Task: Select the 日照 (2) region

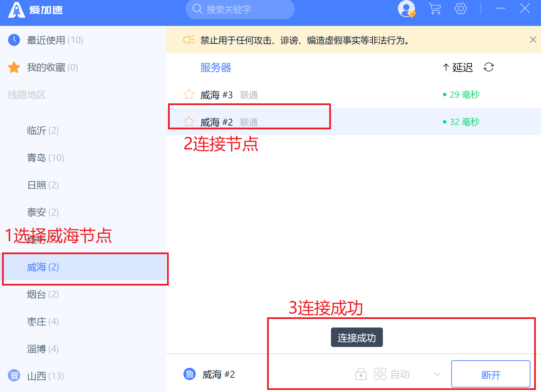Action: click(83, 185)
